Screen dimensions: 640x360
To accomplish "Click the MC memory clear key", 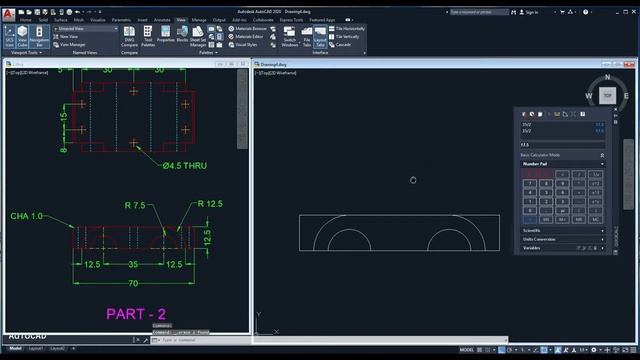I will [x=596, y=220].
